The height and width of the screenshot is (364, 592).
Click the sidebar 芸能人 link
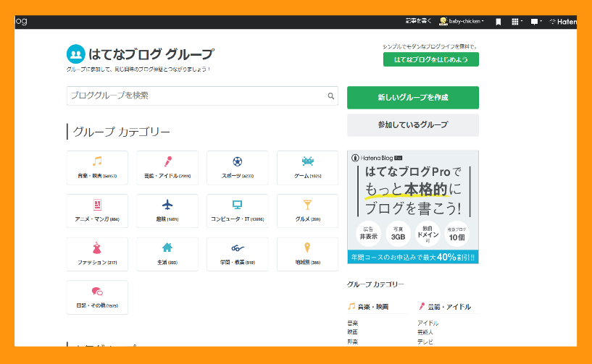[425, 332]
